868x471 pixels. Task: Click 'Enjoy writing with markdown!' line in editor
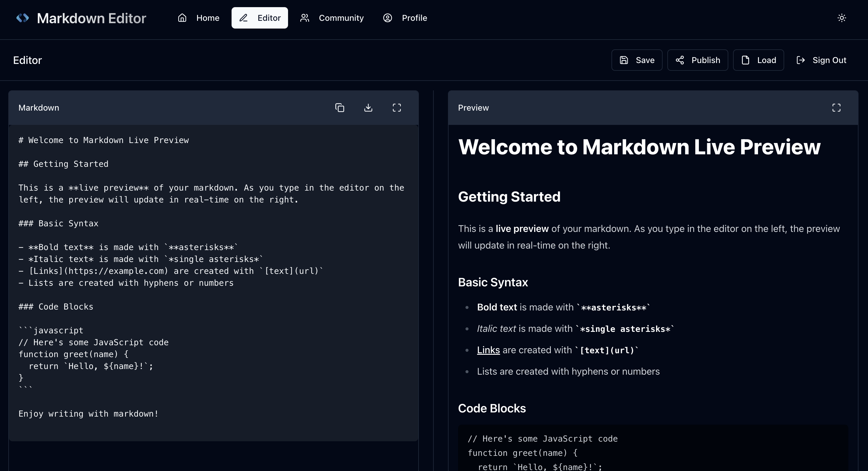89,414
